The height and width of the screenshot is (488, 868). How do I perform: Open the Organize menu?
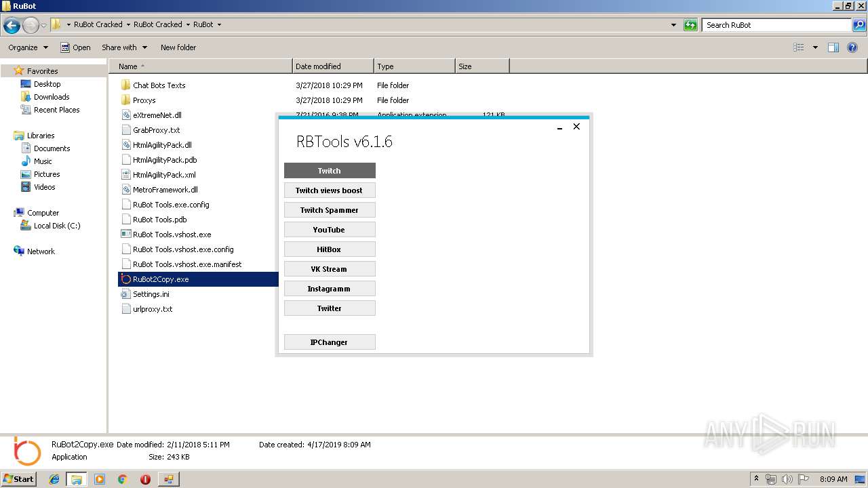28,47
